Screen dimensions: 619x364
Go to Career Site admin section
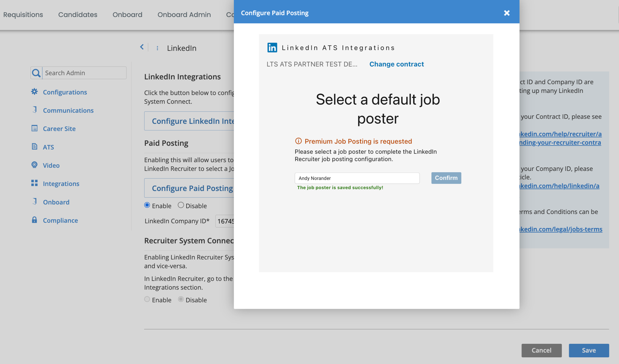click(x=59, y=129)
